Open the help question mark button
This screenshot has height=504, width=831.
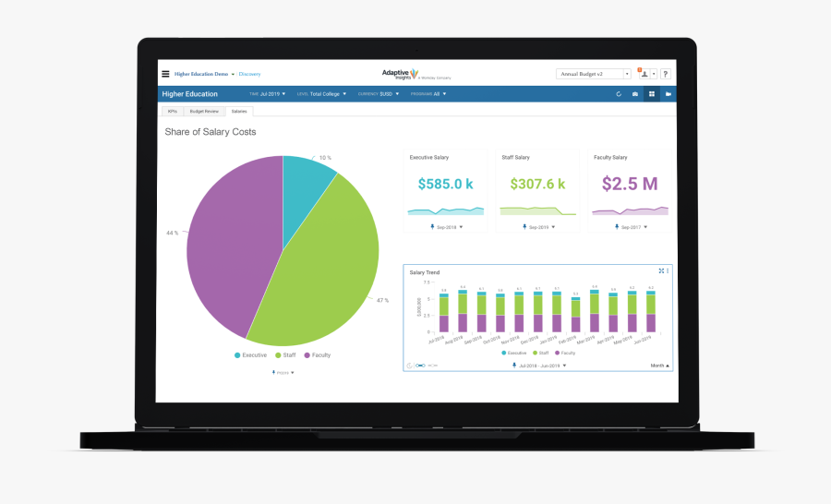tap(665, 74)
